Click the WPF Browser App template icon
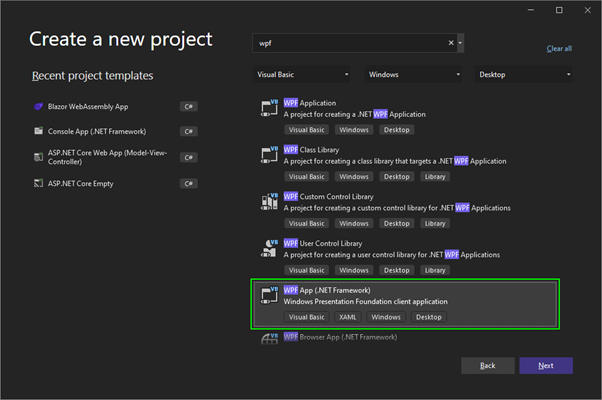 pyautogui.click(x=269, y=339)
